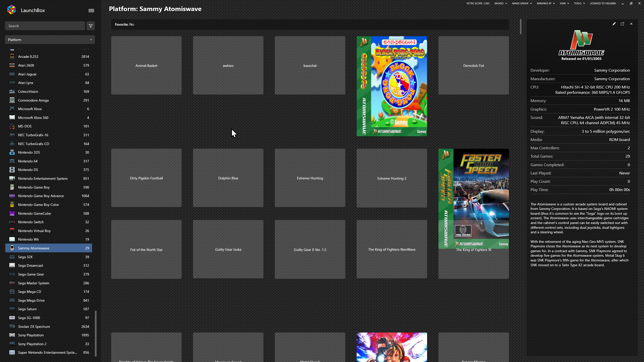
Task: Select the Faster Than Speed cover
Action: [x=473, y=199]
